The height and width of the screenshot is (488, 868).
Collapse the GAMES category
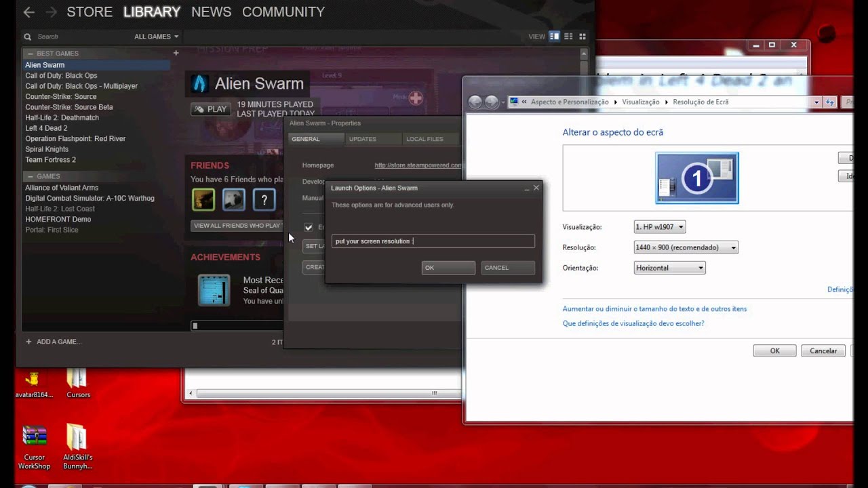click(31, 176)
